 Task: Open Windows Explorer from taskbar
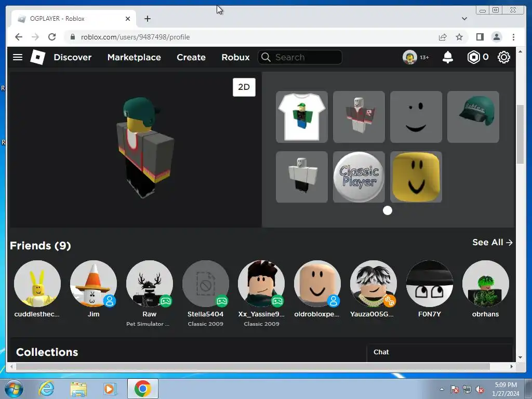[78, 389]
